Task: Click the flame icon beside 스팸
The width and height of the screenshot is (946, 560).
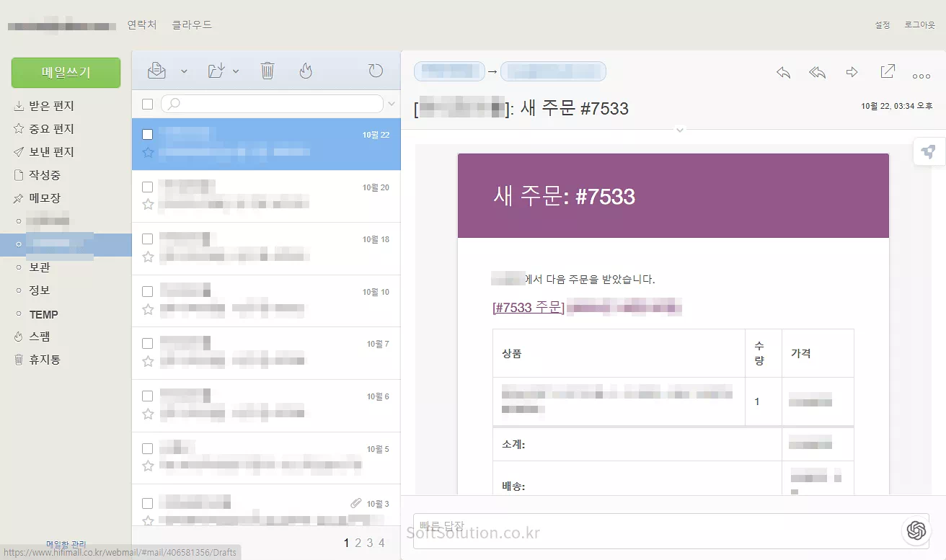Action: 19,337
